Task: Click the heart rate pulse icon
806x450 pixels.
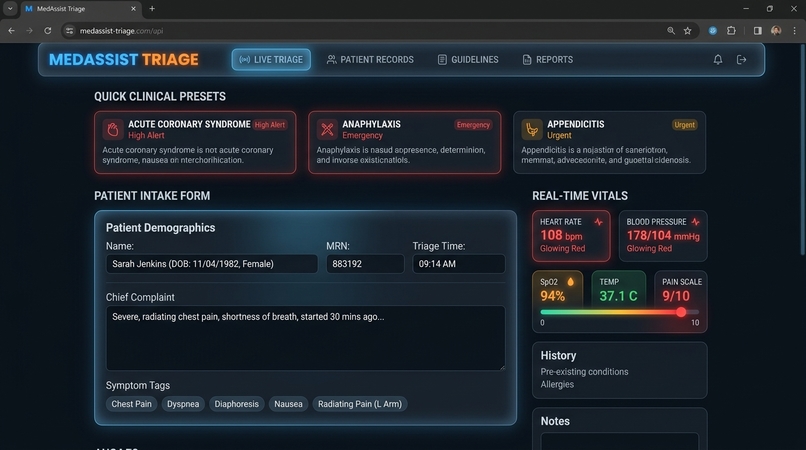Action: click(598, 222)
